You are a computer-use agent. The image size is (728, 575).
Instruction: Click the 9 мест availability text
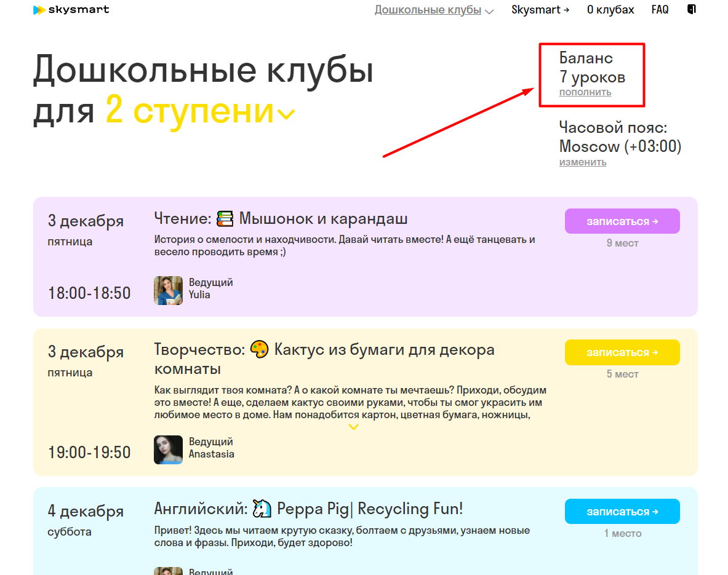tap(622, 243)
